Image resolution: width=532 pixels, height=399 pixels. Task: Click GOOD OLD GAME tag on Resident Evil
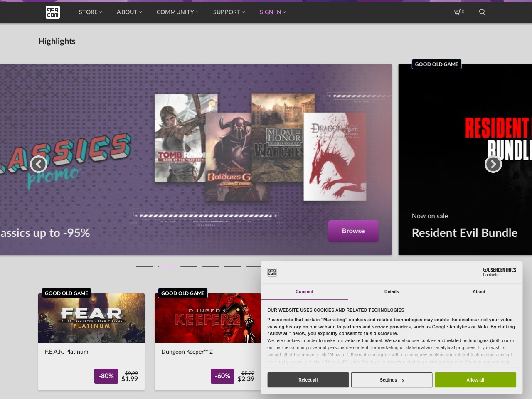tap(436, 64)
